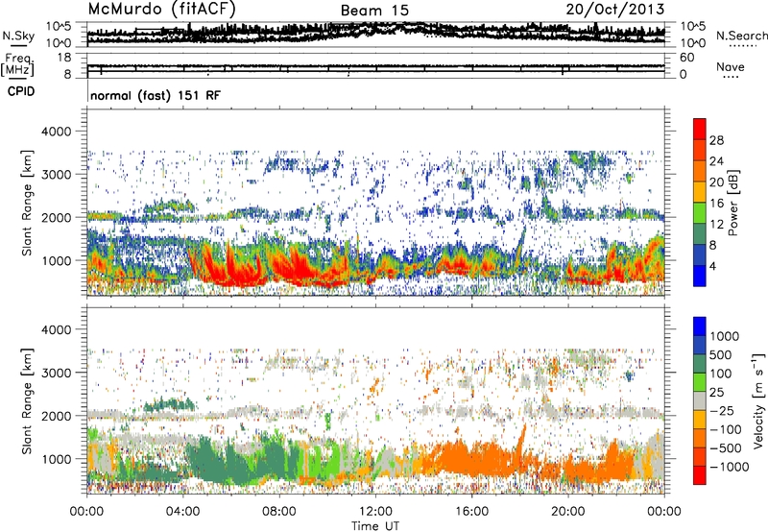This screenshot has width=768, height=532.
Task: Click the gray velocity segment between 25 and -25
Action: click(x=700, y=400)
